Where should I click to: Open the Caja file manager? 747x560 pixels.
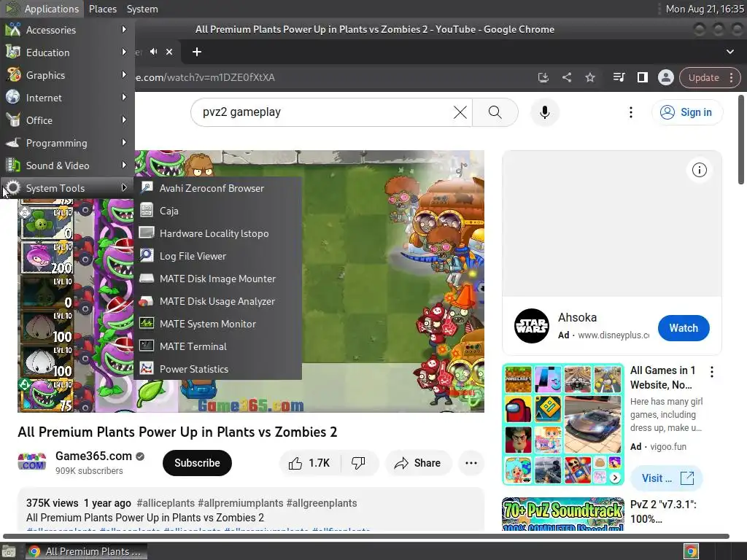218,211
